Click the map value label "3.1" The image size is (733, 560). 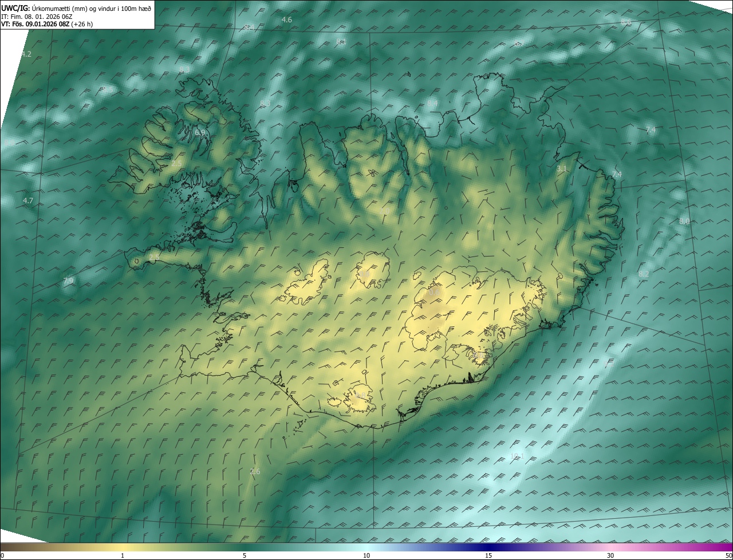[x=562, y=169]
